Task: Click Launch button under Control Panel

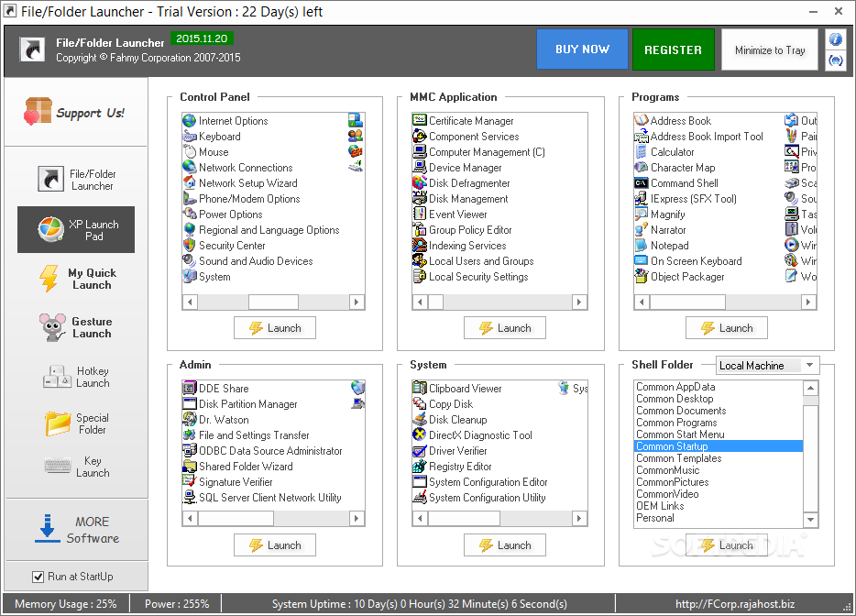Action: tap(275, 327)
